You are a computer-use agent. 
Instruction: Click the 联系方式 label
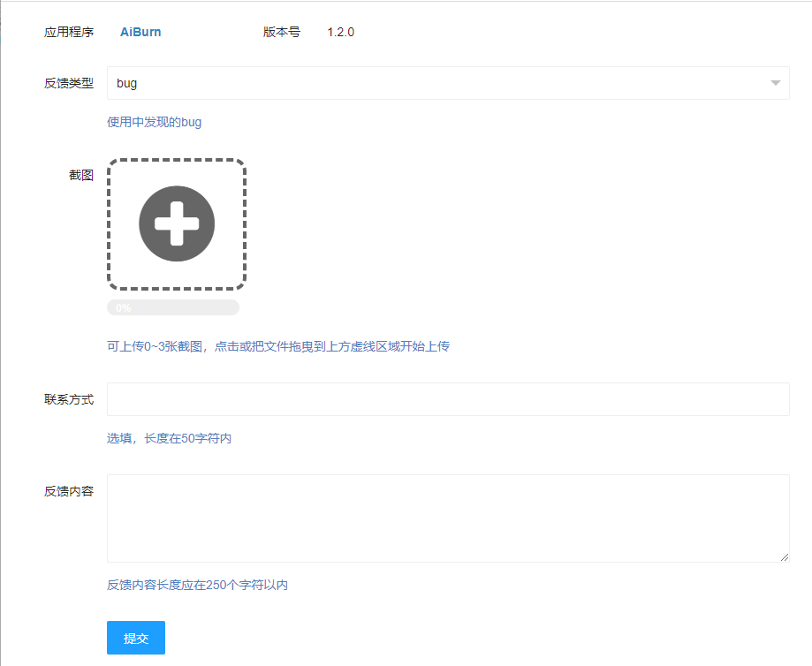(x=69, y=399)
